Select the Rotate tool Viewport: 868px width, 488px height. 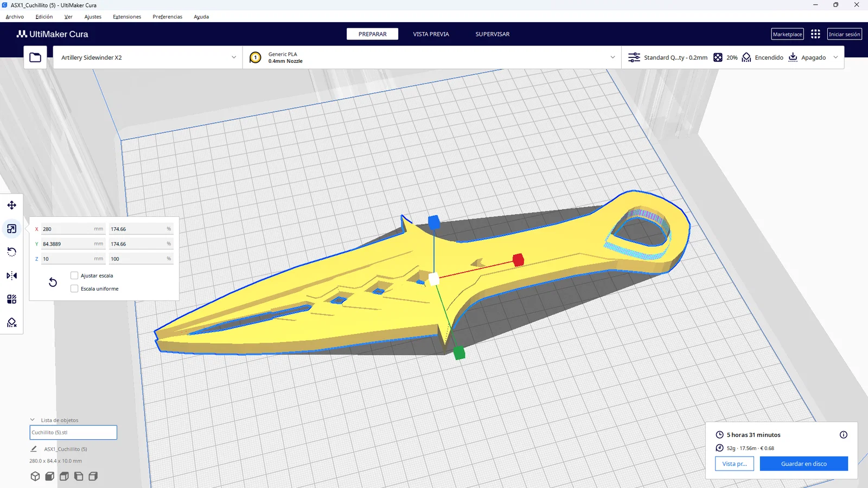tap(11, 252)
